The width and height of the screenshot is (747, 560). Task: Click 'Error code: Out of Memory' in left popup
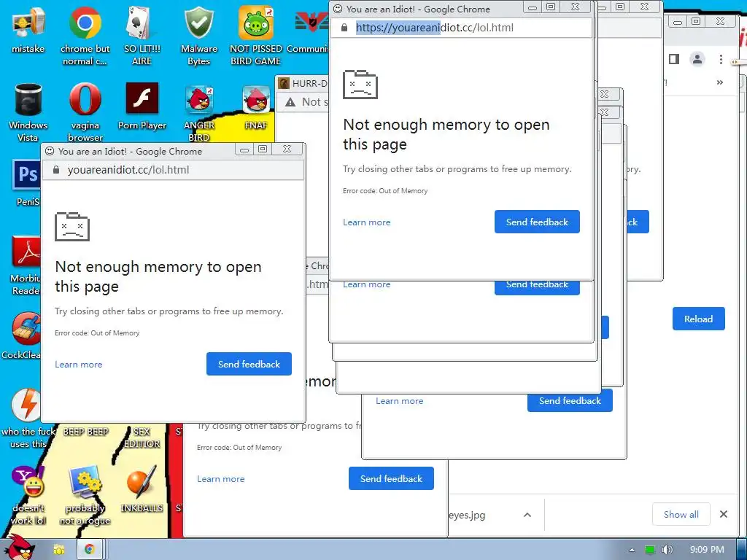[x=97, y=332]
